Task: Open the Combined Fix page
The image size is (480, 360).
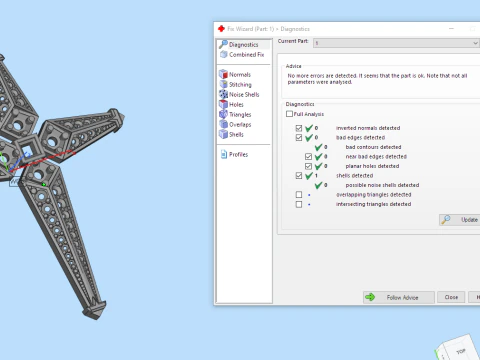Action: pos(242,55)
